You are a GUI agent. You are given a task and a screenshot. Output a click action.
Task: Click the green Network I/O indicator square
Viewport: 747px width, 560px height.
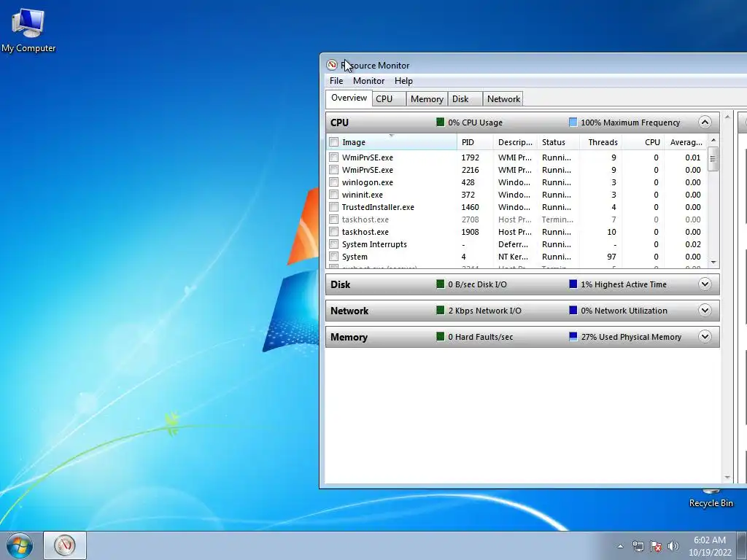pos(440,311)
